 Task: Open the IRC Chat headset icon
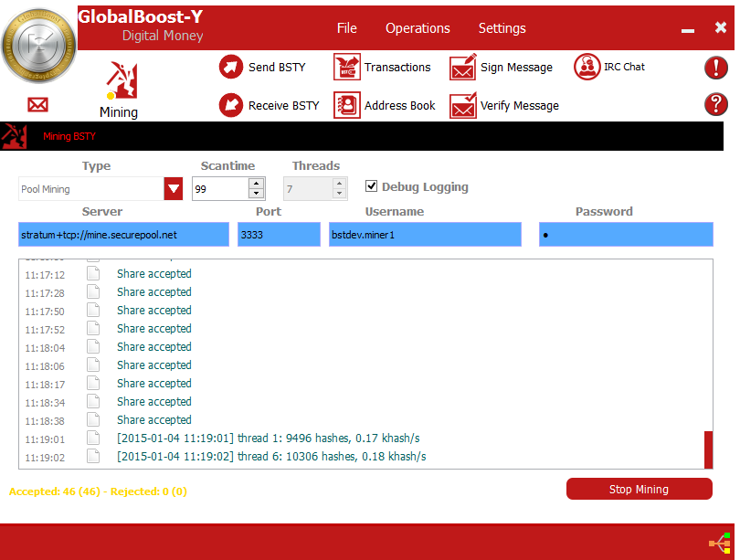click(x=587, y=67)
